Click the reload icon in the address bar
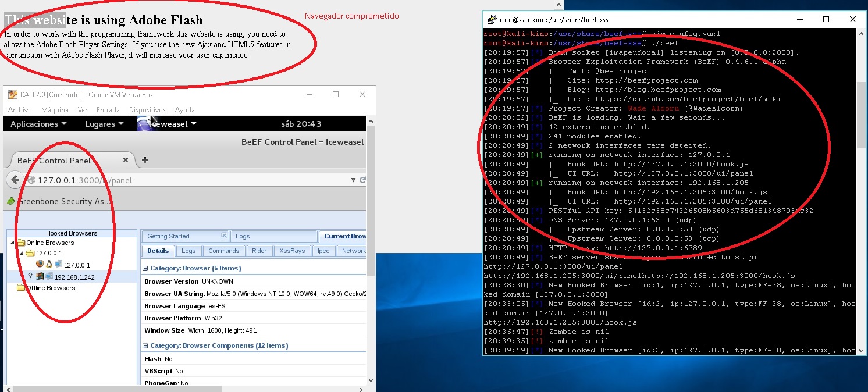The image size is (868, 392). [362, 180]
